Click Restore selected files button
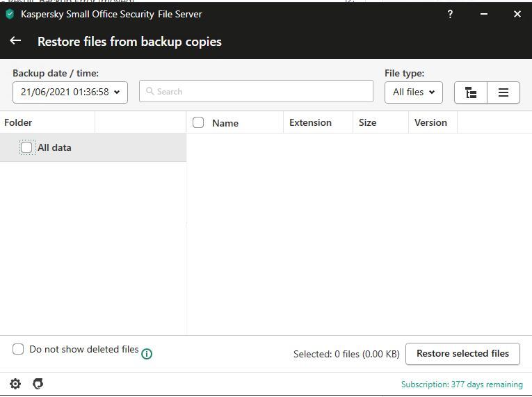532x397 pixels. pos(462,354)
